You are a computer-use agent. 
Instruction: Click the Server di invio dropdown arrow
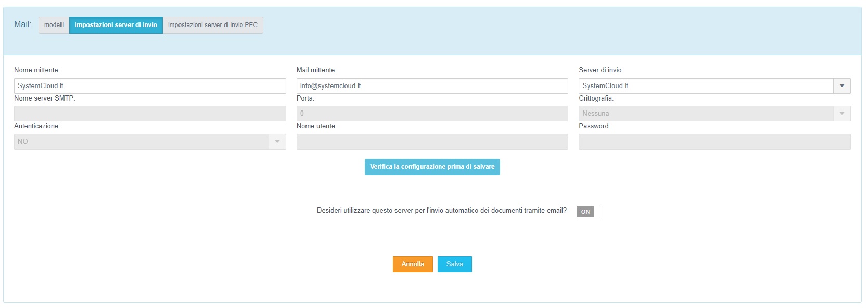point(841,86)
